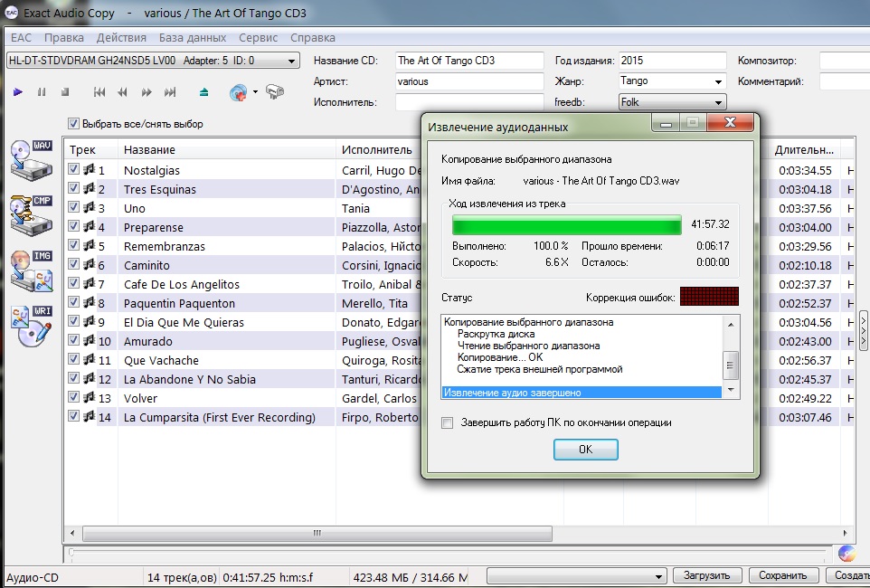Click the WAV uncompressed extraction icon
This screenshot has width=870, height=588.
tap(32, 159)
